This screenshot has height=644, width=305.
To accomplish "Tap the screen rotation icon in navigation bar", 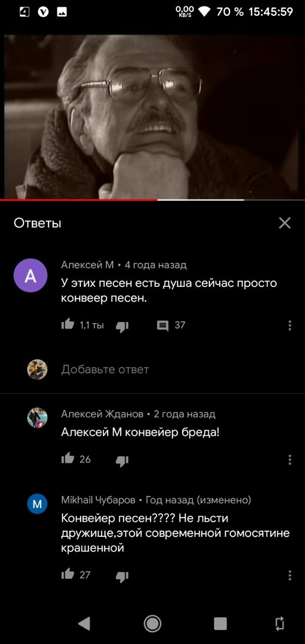I will coord(280,624).
